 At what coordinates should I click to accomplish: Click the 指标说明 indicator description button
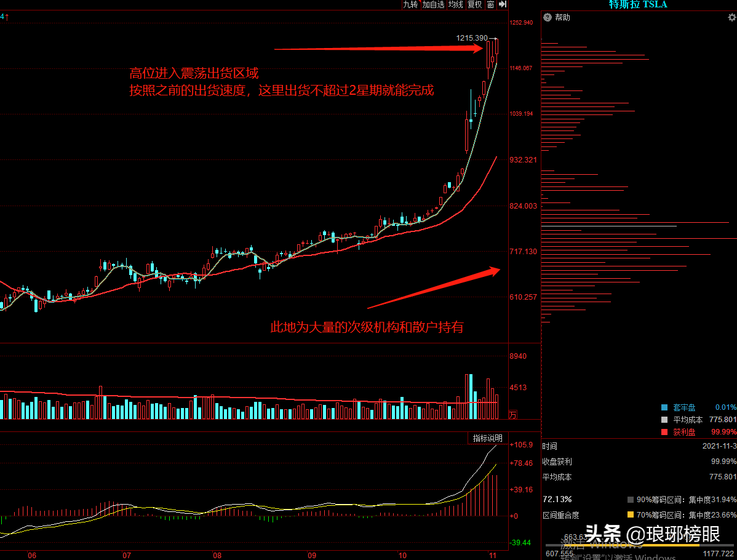pyautogui.click(x=487, y=438)
